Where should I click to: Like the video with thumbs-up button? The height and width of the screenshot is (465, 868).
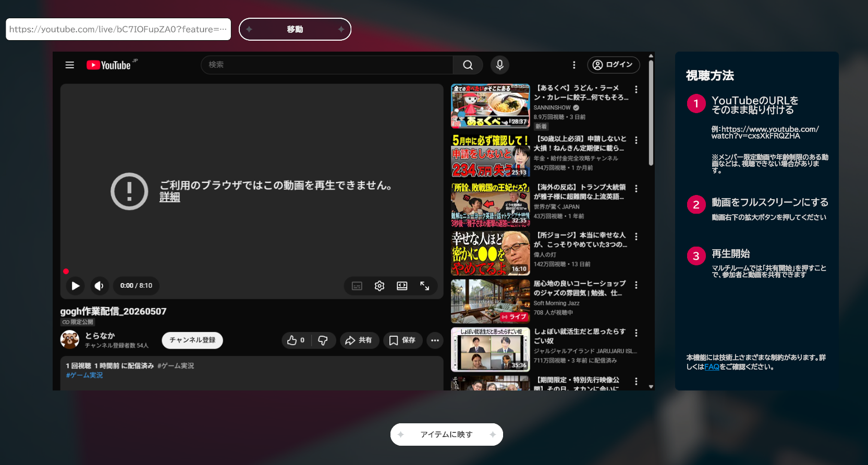(296, 340)
